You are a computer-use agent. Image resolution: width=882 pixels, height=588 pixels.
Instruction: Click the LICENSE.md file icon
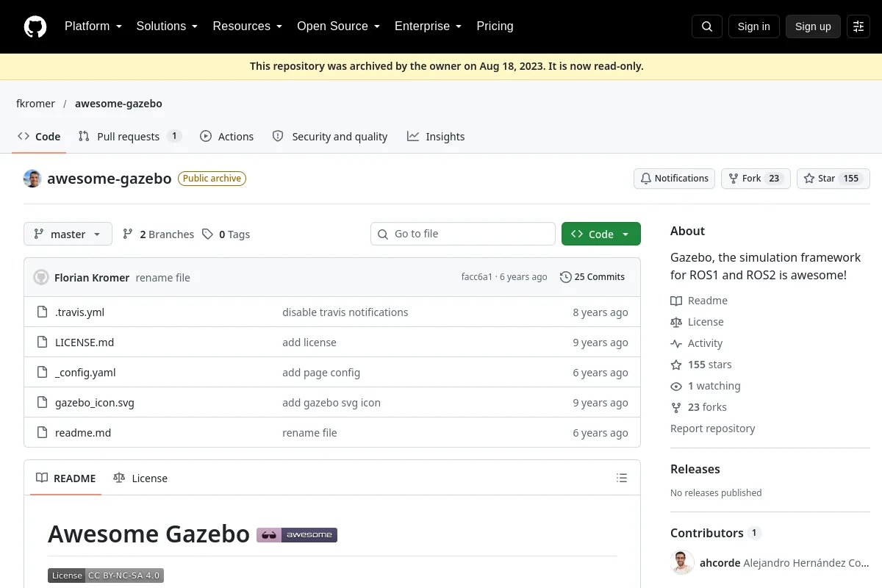pyautogui.click(x=42, y=343)
